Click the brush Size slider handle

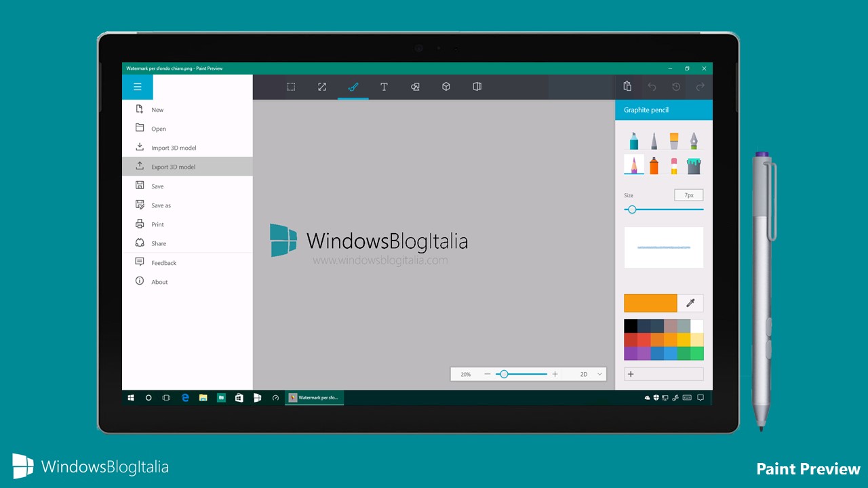pyautogui.click(x=632, y=209)
